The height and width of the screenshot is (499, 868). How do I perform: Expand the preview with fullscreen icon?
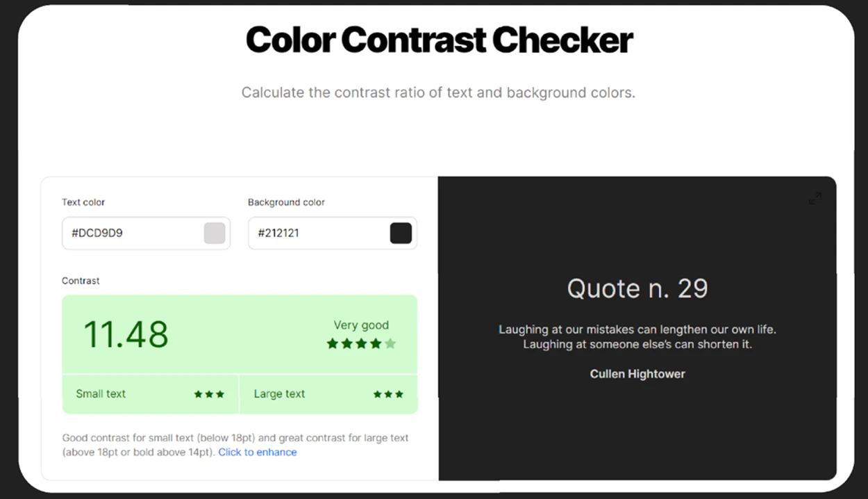point(815,199)
